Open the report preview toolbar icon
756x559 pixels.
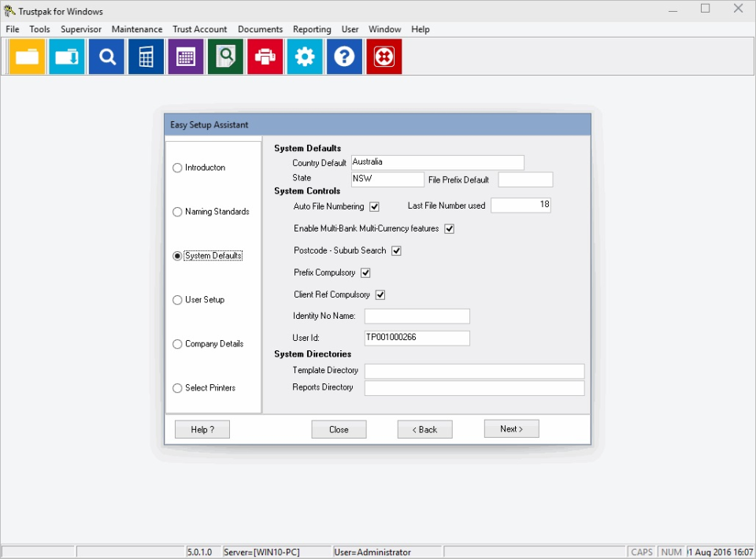(225, 56)
